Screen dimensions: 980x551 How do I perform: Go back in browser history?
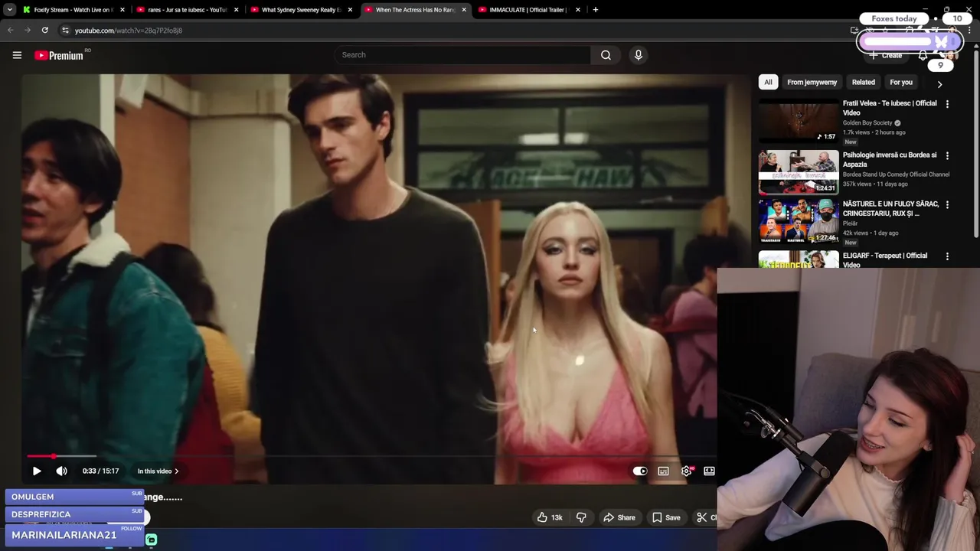click(x=10, y=31)
